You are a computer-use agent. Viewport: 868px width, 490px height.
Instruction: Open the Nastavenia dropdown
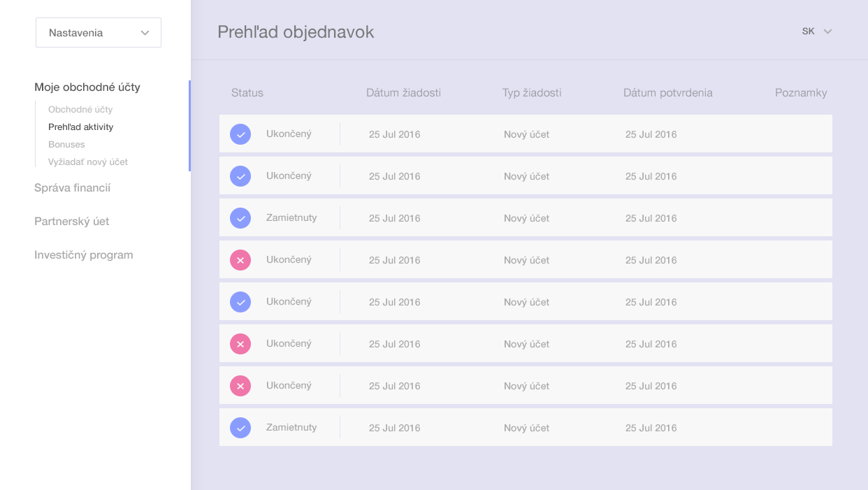99,33
